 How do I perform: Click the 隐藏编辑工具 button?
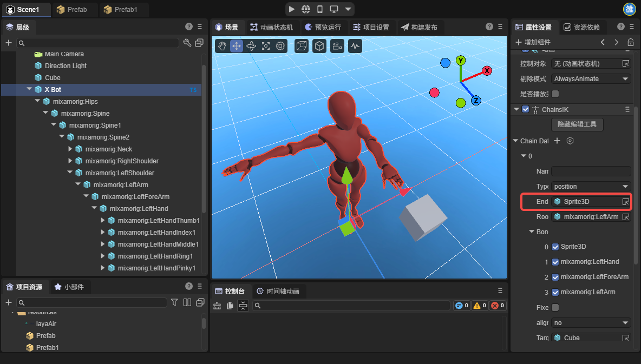click(577, 124)
